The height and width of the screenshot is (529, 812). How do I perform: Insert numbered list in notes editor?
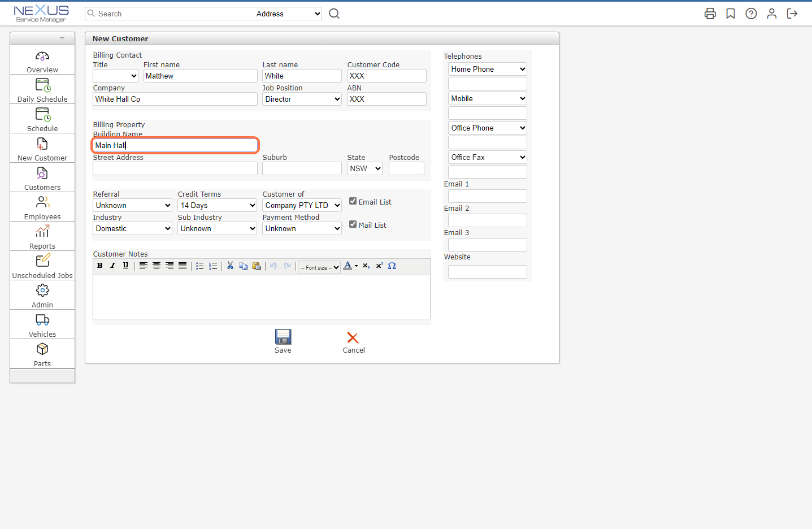point(213,266)
